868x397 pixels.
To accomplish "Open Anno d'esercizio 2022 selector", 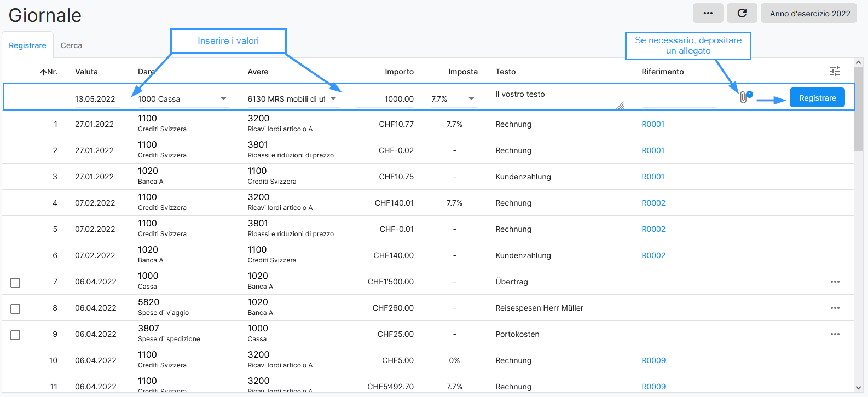I will [x=809, y=13].
